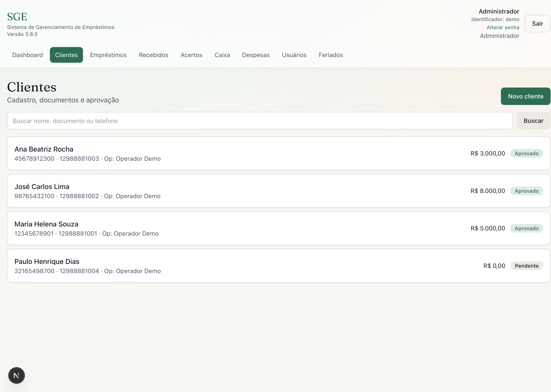This screenshot has width=551, height=392.
Task: Open the Ana Beatriz Rocha client card
Action: (x=279, y=153)
